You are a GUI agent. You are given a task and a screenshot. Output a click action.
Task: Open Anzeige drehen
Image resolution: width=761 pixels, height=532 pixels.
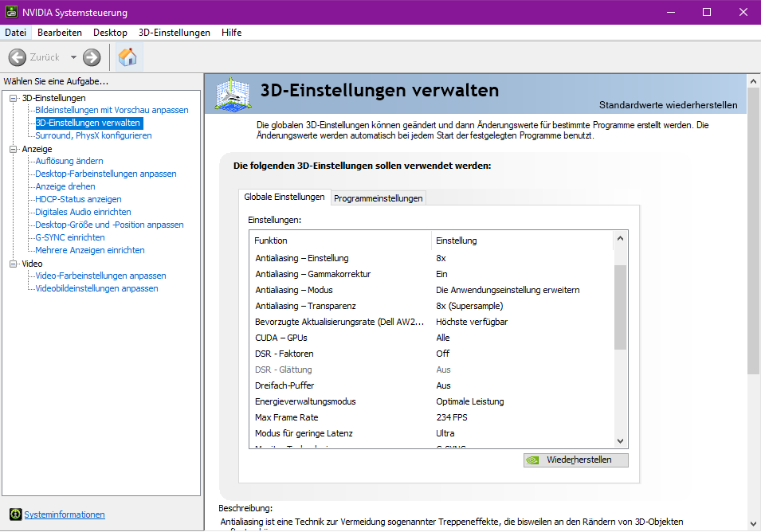point(65,186)
